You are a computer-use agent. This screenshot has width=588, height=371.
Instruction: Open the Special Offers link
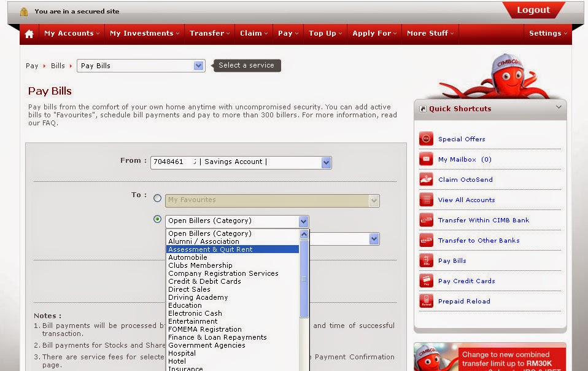point(462,139)
